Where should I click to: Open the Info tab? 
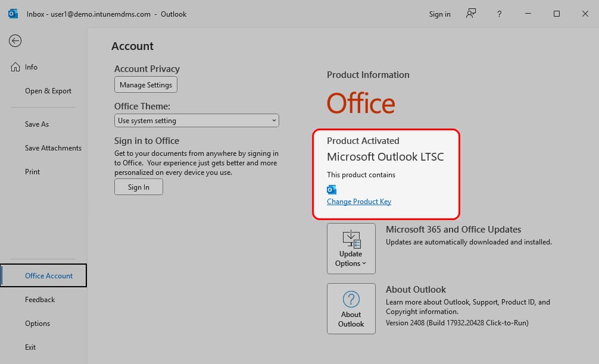pyautogui.click(x=31, y=67)
